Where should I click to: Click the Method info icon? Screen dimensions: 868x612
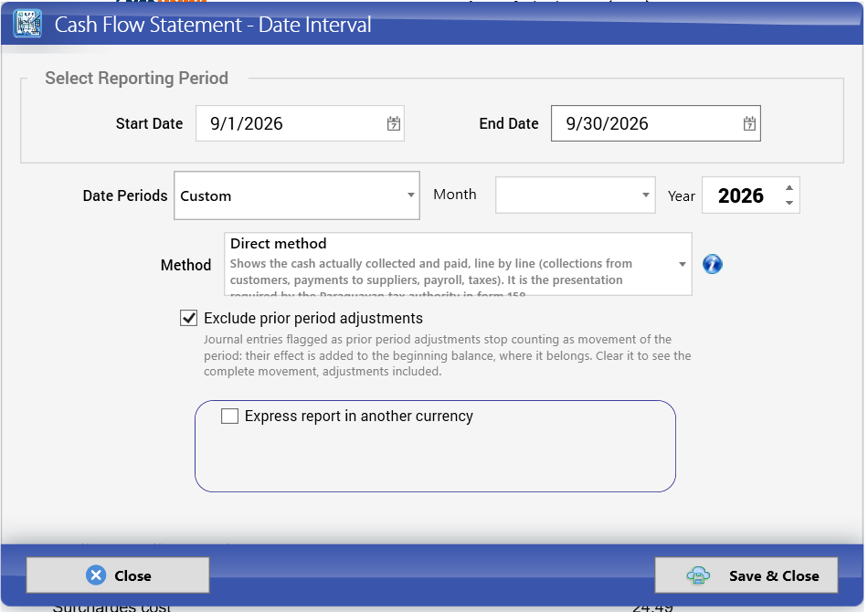[x=713, y=264]
